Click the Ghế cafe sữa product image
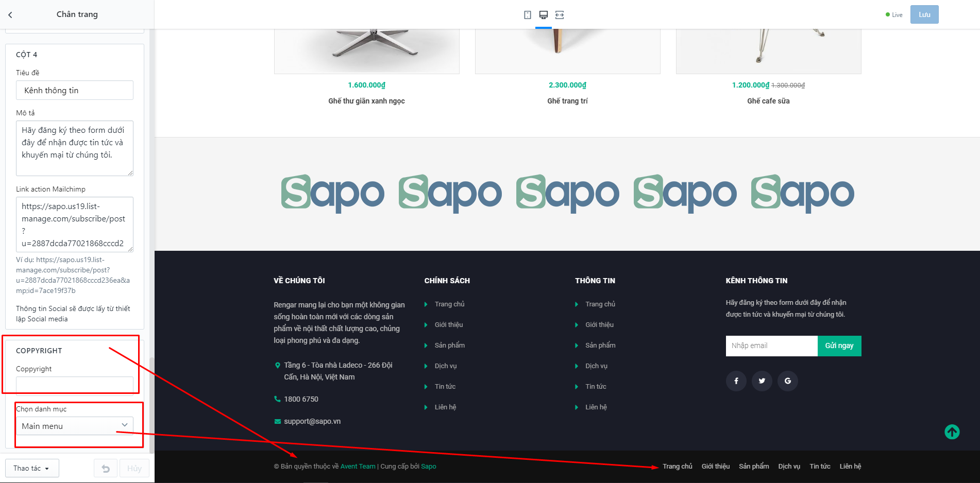Image resolution: width=980 pixels, height=483 pixels. coord(769,51)
